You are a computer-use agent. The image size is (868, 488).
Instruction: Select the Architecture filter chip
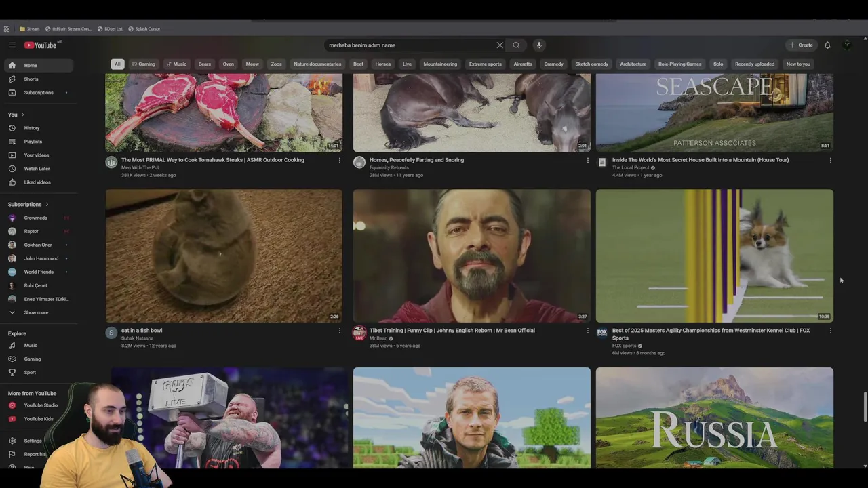tap(633, 64)
